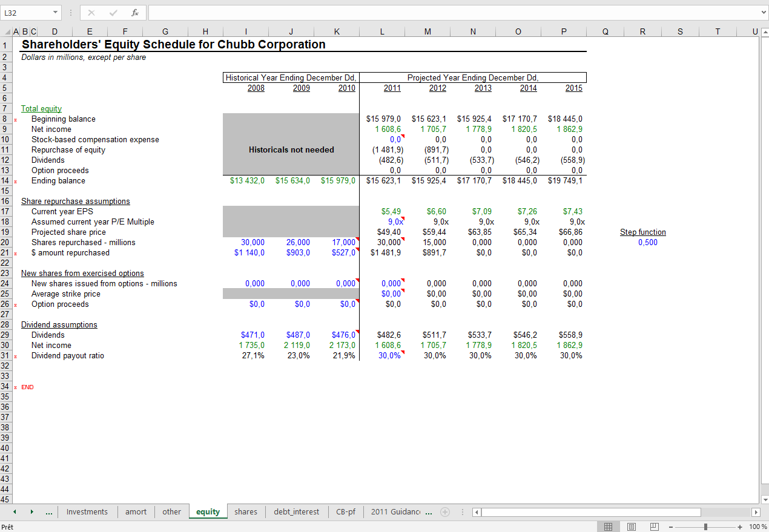Click the Enter checkmark icon in formula bar
This screenshot has width=769, height=532.
(x=113, y=13)
